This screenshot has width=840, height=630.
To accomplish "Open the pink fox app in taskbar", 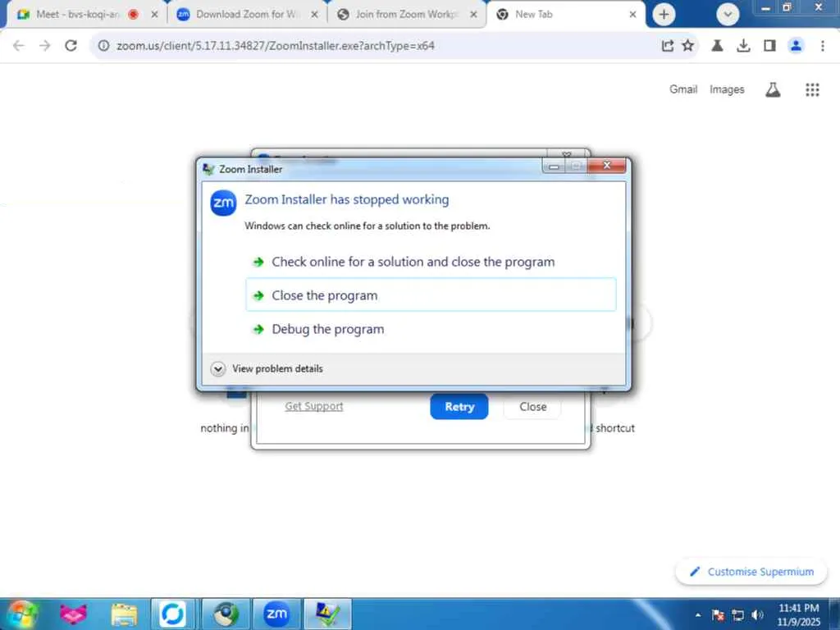I will click(73, 614).
